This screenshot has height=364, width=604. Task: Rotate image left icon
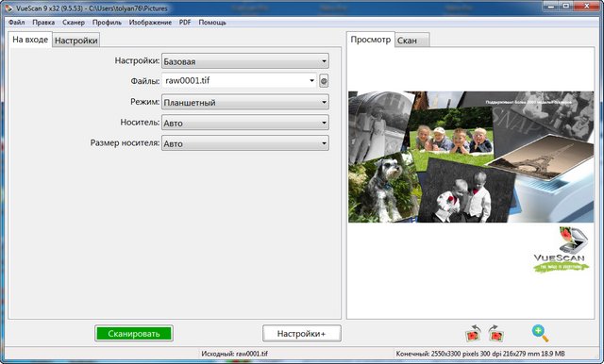(474, 333)
